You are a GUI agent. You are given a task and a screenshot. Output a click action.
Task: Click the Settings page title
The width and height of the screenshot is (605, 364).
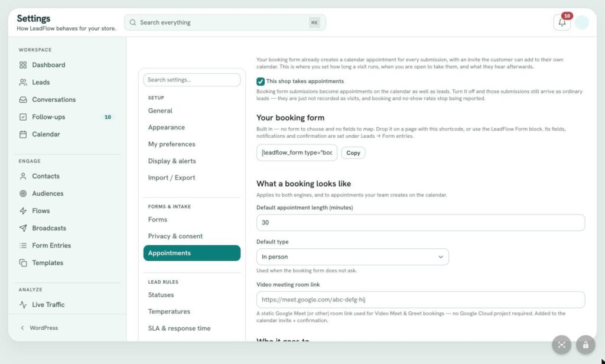34,18
